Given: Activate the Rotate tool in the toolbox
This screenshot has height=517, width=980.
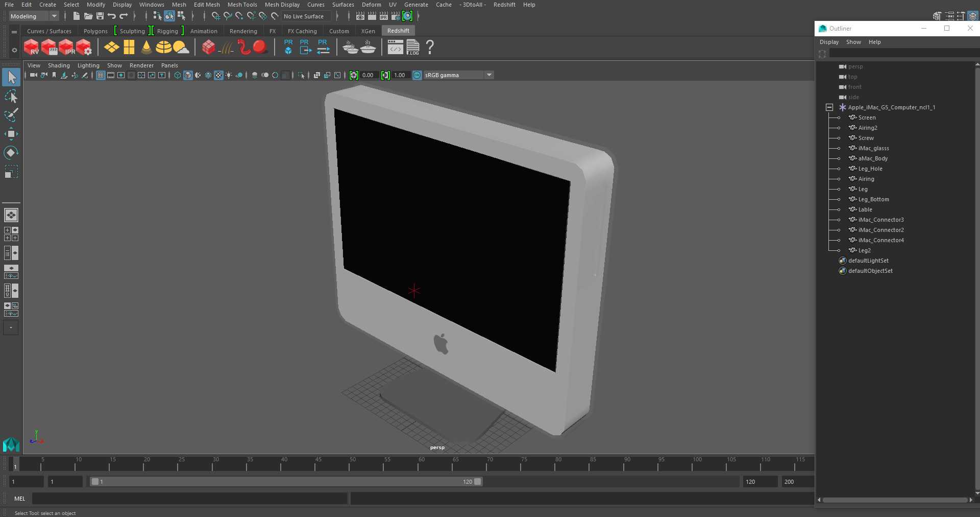Looking at the screenshot, I should click(11, 153).
